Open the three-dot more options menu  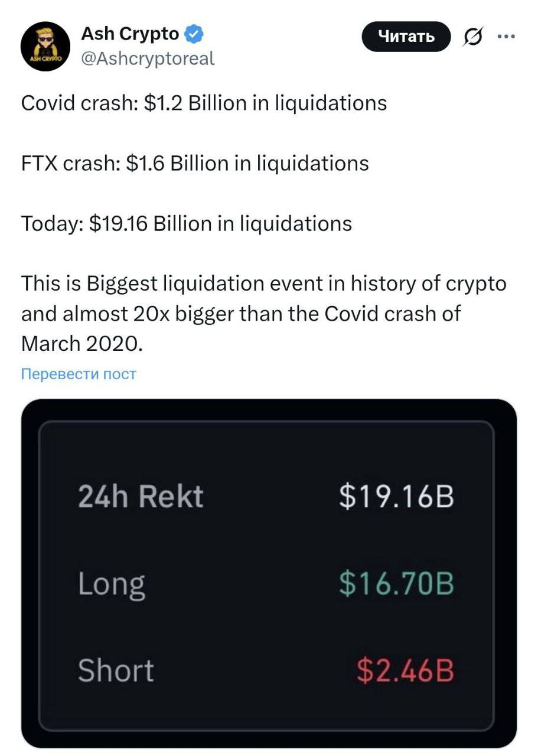(x=506, y=37)
